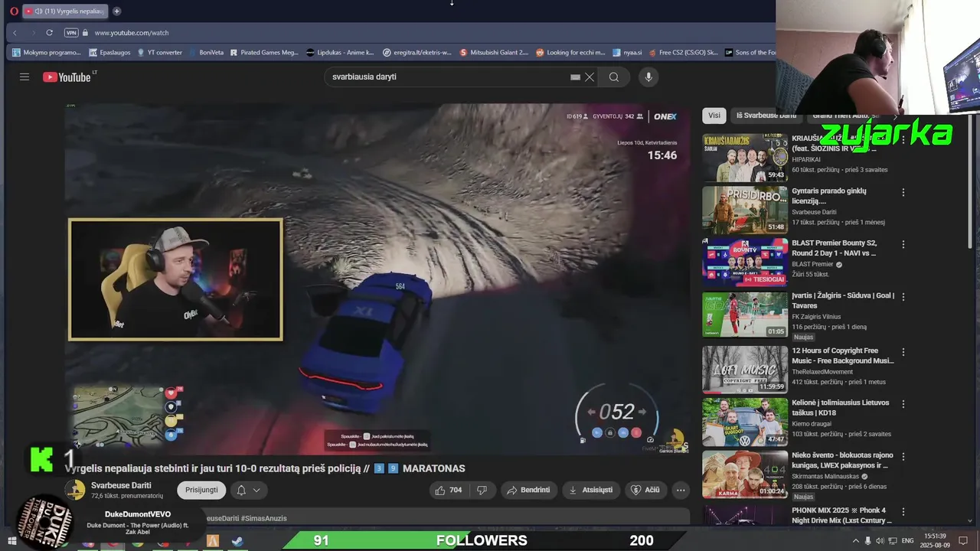Share video via Bendrinti button
980x551 pixels.
529,490
